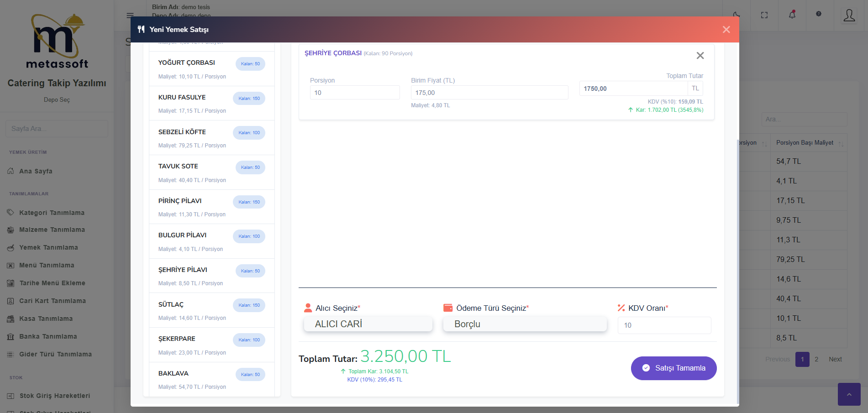Toggle fullscreen mode icon

point(764,15)
